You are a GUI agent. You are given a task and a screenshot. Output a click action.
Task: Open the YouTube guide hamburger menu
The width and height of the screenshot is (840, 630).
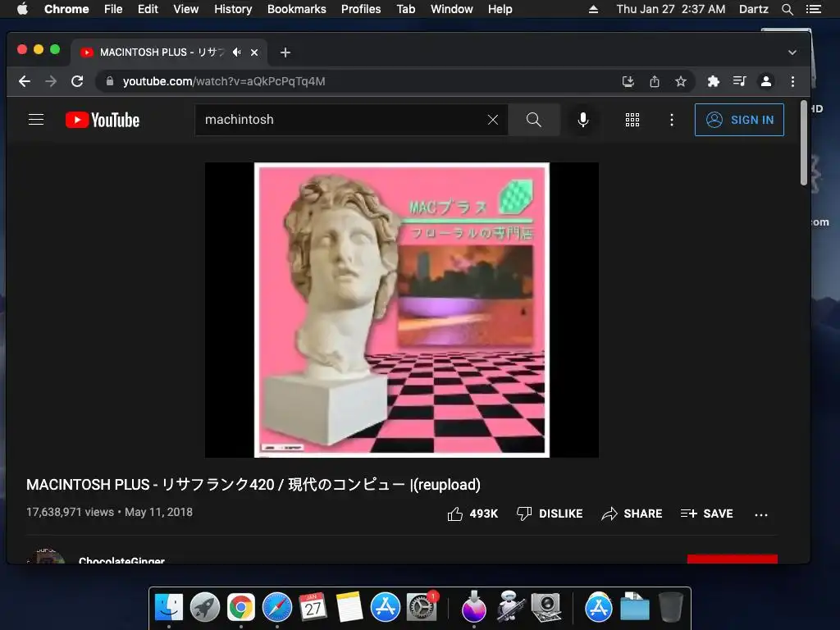tap(36, 120)
